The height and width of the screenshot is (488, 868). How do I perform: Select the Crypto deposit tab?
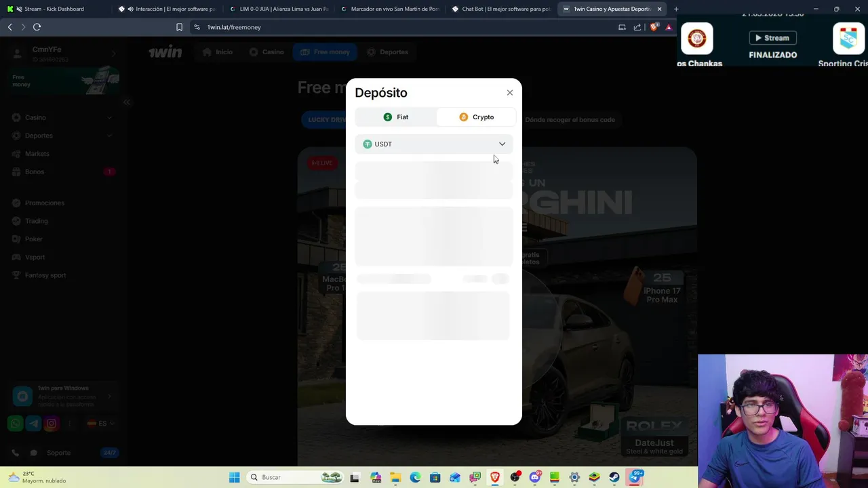[476, 117]
